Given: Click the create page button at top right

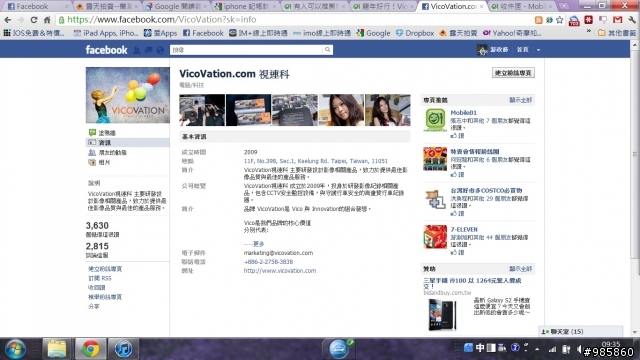Looking at the screenshot, I should pyautogui.click(x=513, y=73).
